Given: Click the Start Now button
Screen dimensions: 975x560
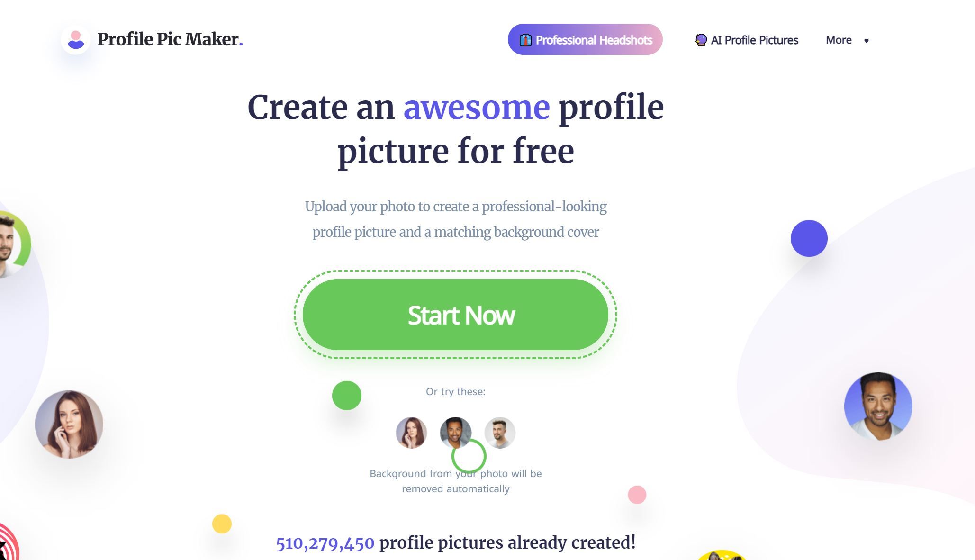Looking at the screenshot, I should (x=460, y=314).
